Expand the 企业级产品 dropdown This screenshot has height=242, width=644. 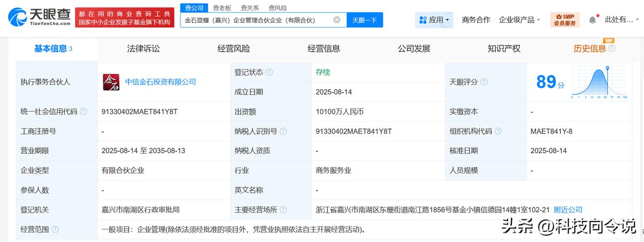click(520, 20)
